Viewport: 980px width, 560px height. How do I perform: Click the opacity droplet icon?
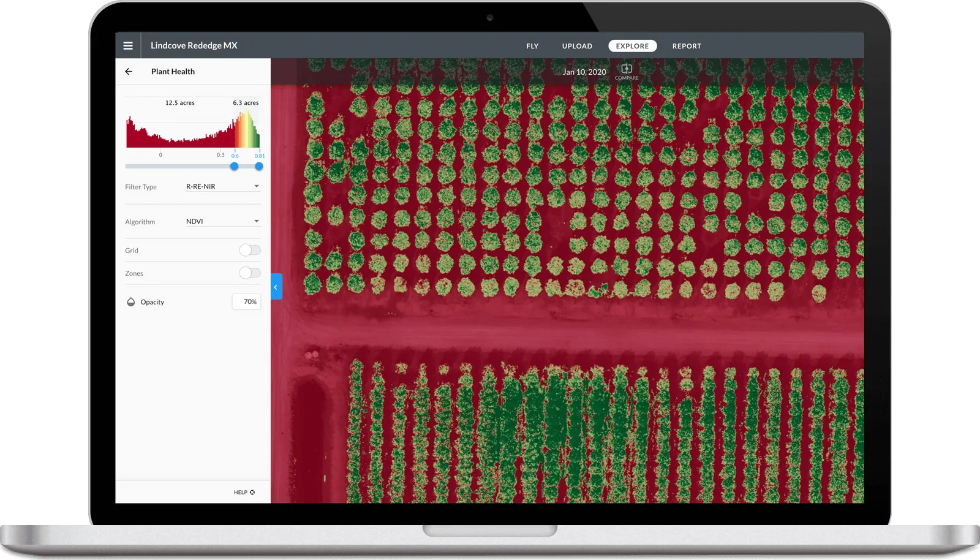pyautogui.click(x=131, y=301)
